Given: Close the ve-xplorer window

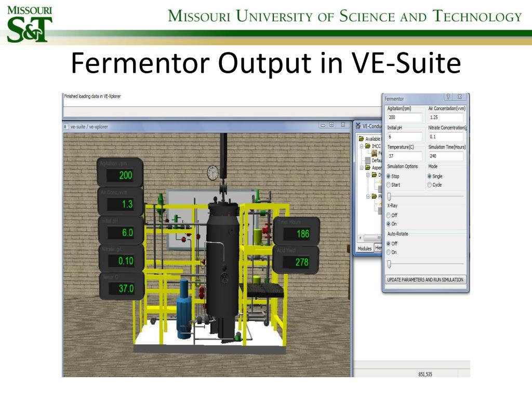Looking at the screenshot, I should (x=343, y=125).
